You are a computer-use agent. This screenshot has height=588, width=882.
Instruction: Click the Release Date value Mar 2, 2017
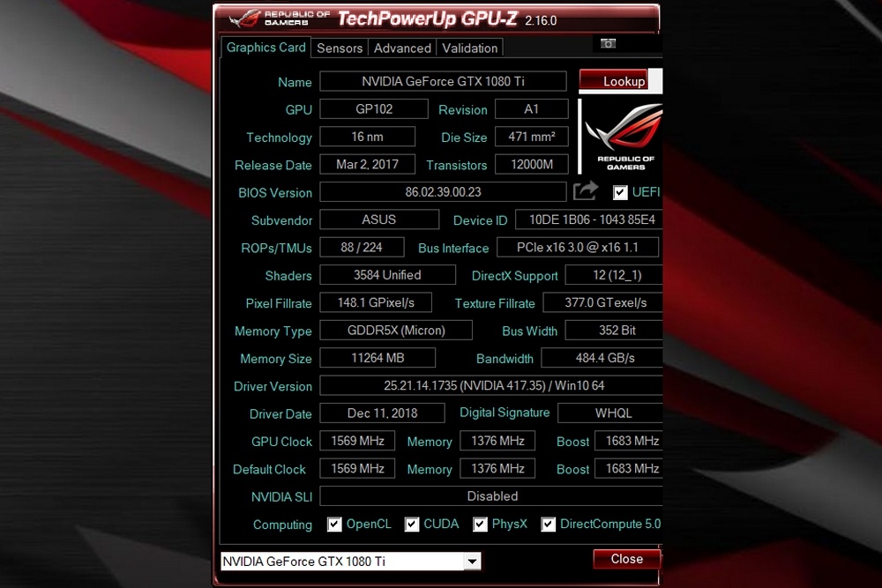pyautogui.click(x=367, y=164)
